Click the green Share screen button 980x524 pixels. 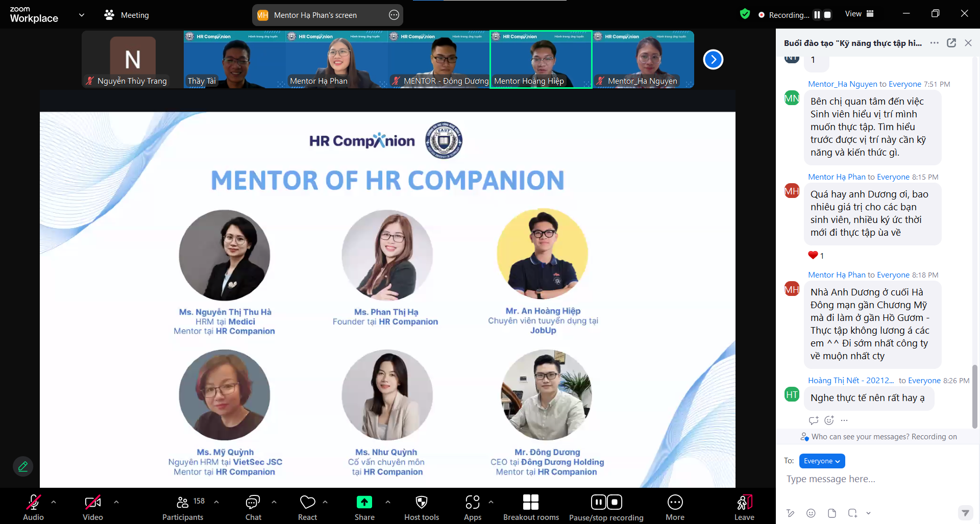(x=364, y=503)
